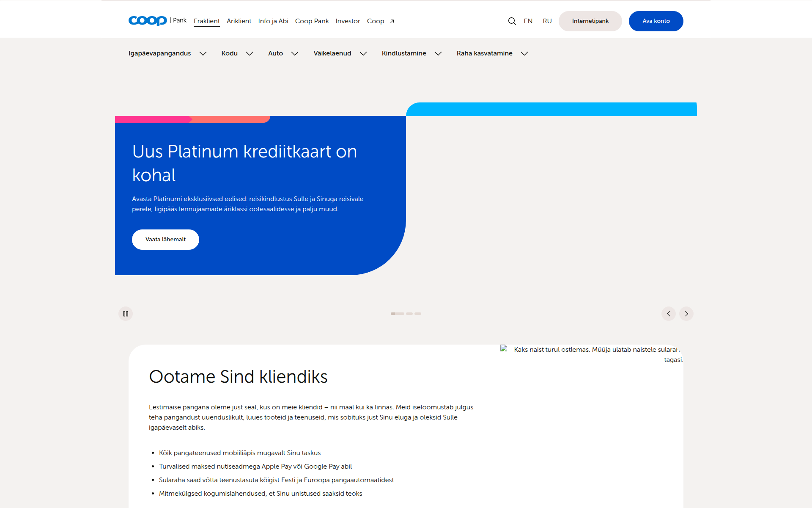Expand the Kodu dropdown
This screenshot has width=812, height=508.
pos(237,53)
